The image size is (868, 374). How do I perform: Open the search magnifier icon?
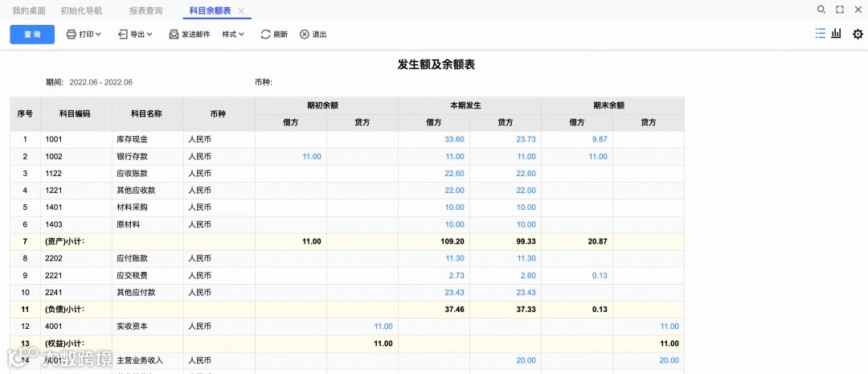[x=821, y=10]
